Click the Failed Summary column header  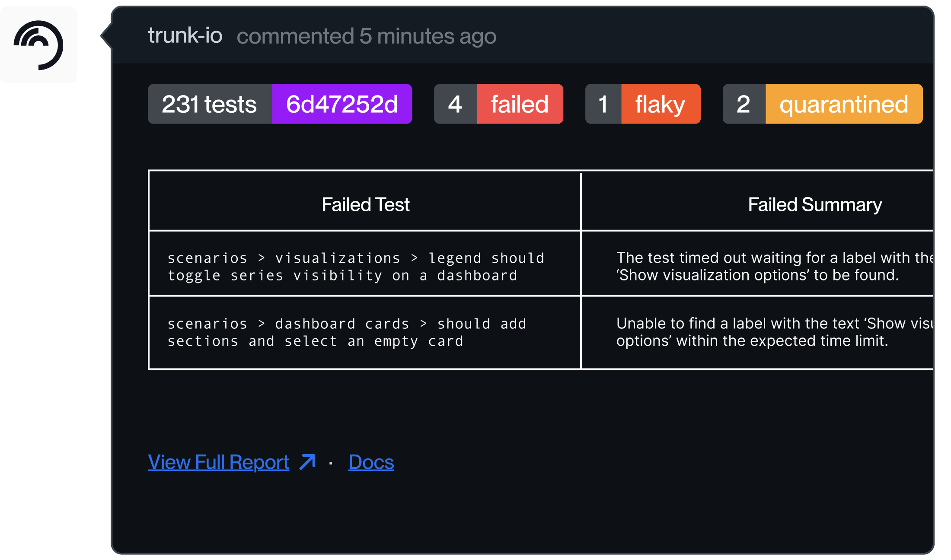815,204
